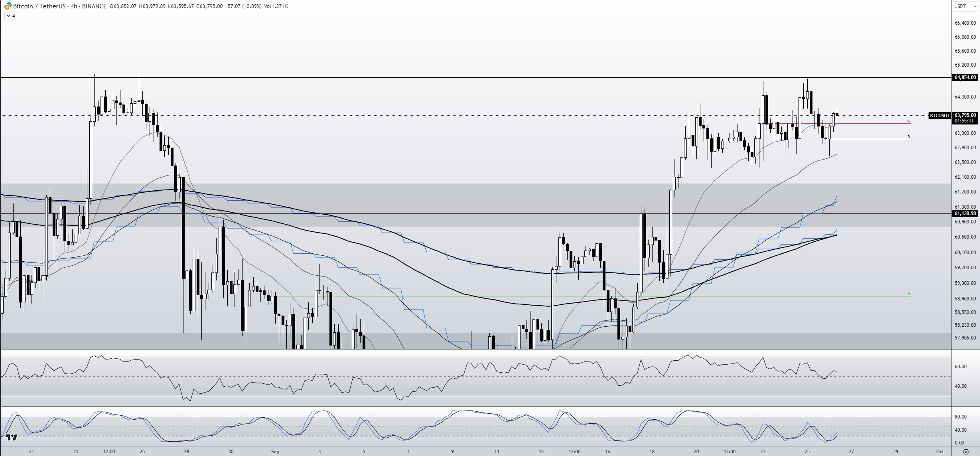Click the BTCUSDT last price tag
This screenshot has width=980, height=456.
pos(940,115)
